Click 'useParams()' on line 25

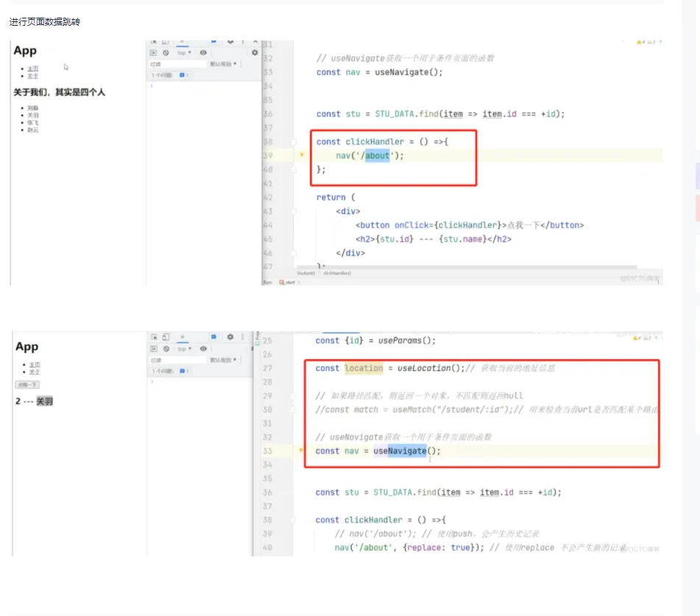click(407, 341)
